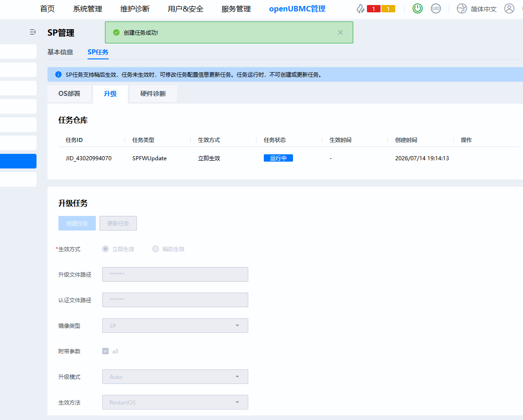
Task: Select the 稍后生效 radio button
Action: pyautogui.click(x=156, y=249)
